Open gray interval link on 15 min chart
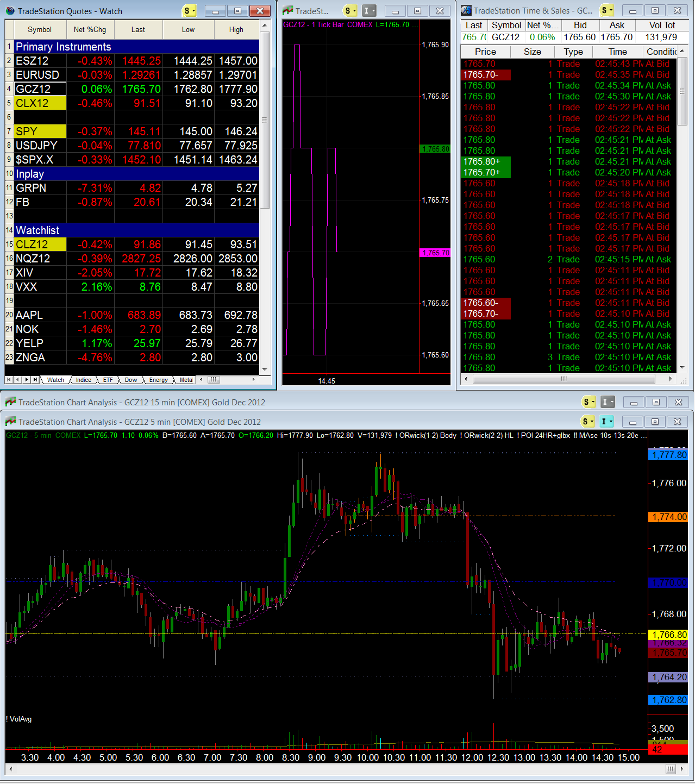 click(x=607, y=402)
